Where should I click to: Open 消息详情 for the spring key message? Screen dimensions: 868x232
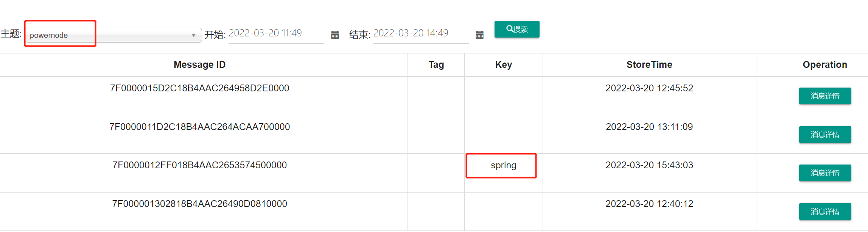point(825,173)
